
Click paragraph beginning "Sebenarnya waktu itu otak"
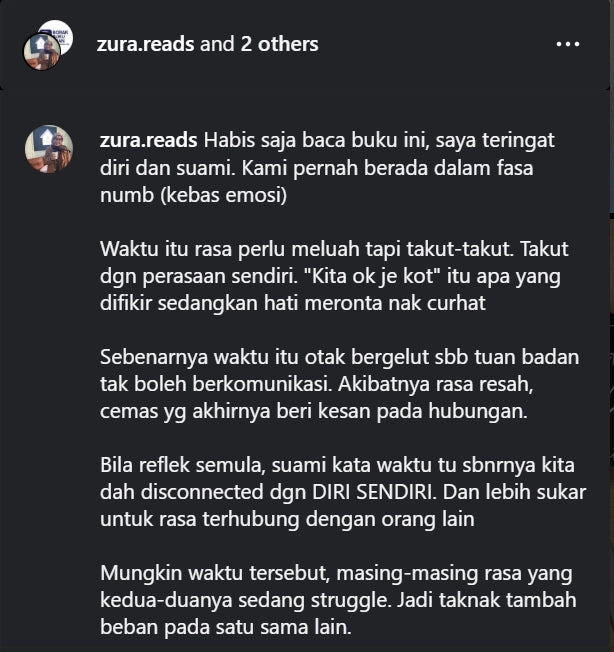point(340,384)
